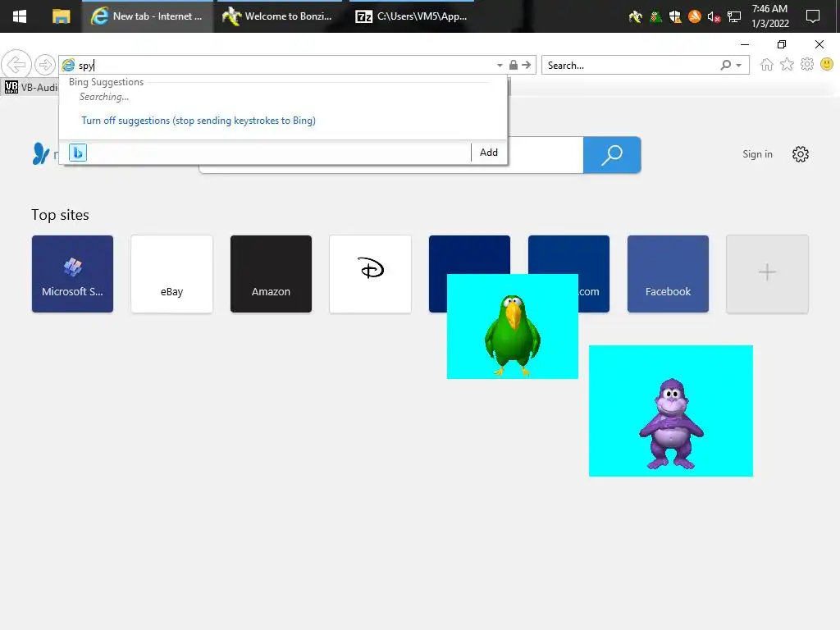Click the BonziBuddy tray icon
The width and height of the screenshot is (840, 630).
tap(636, 17)
